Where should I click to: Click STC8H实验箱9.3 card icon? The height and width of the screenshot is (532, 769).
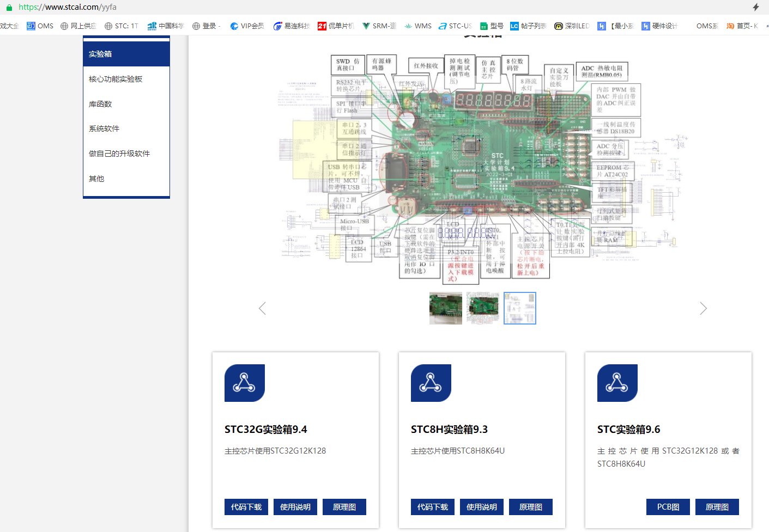pyautogui.click(x=431, y=383)
